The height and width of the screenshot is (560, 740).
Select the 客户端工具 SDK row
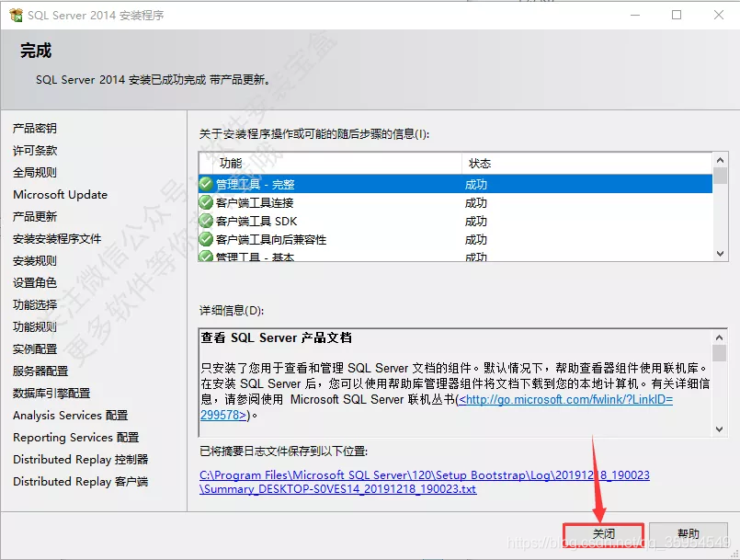[x=456, y=221]
